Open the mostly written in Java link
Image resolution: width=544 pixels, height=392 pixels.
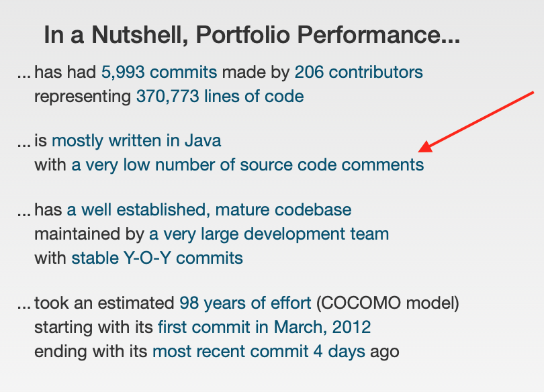[136, 141]
